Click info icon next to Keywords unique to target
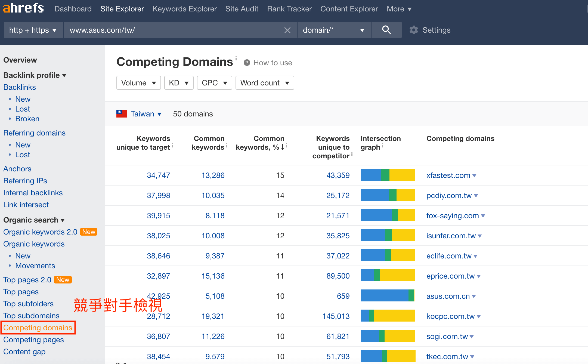588x364 pixels. (x=172, y=146)
